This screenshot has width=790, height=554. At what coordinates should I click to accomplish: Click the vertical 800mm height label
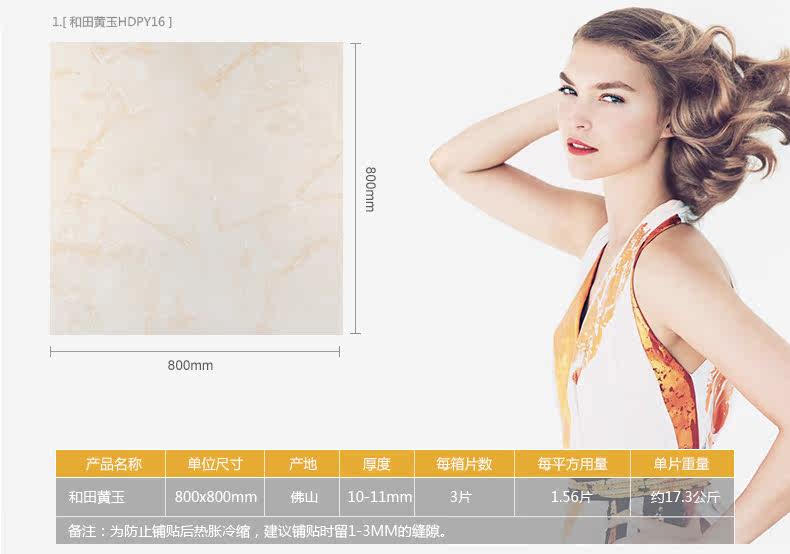point(369,188)
